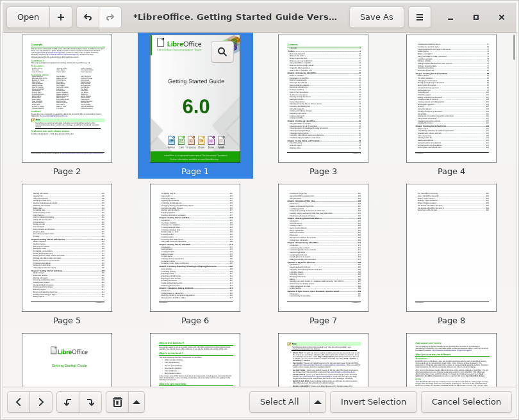The height and width of the screenshot is (420, 519).
Task: Undo the last change
Action: [x=88, y=17]
